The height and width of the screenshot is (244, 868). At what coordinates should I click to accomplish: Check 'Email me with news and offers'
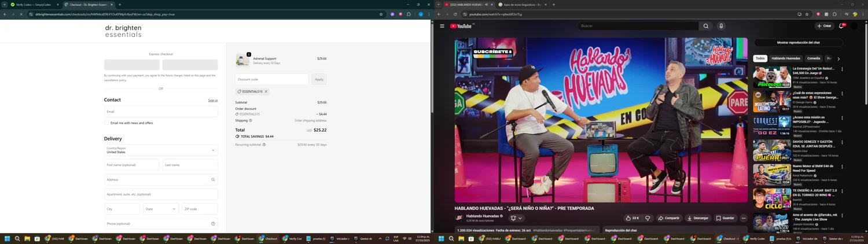point(106,123)
